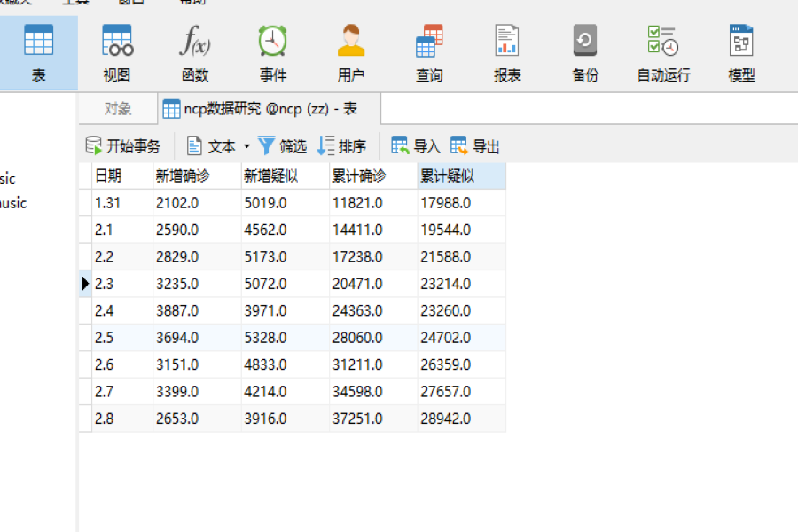Open the 报表 (Report) section
Screen dimensions: 798x532
[x=507, y=53]
